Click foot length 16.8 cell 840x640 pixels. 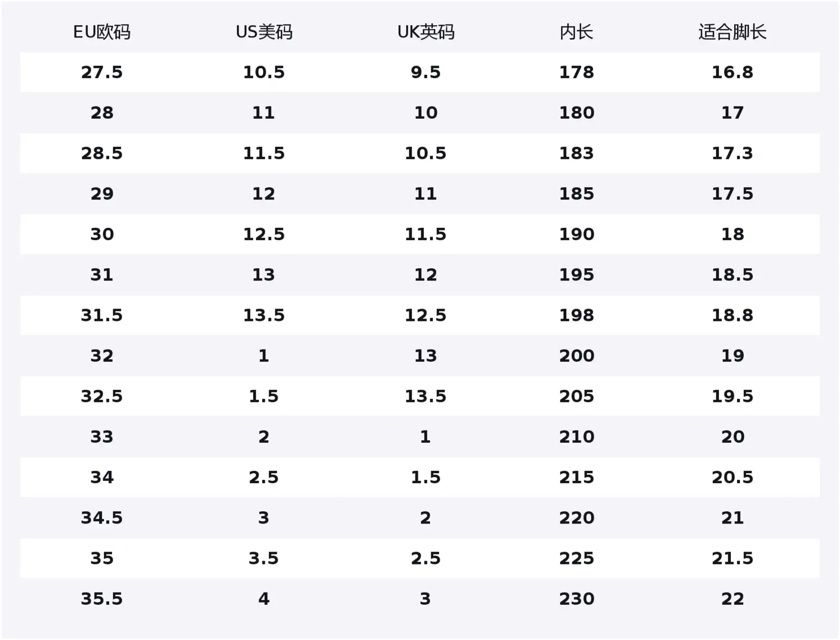click(732, 72)
